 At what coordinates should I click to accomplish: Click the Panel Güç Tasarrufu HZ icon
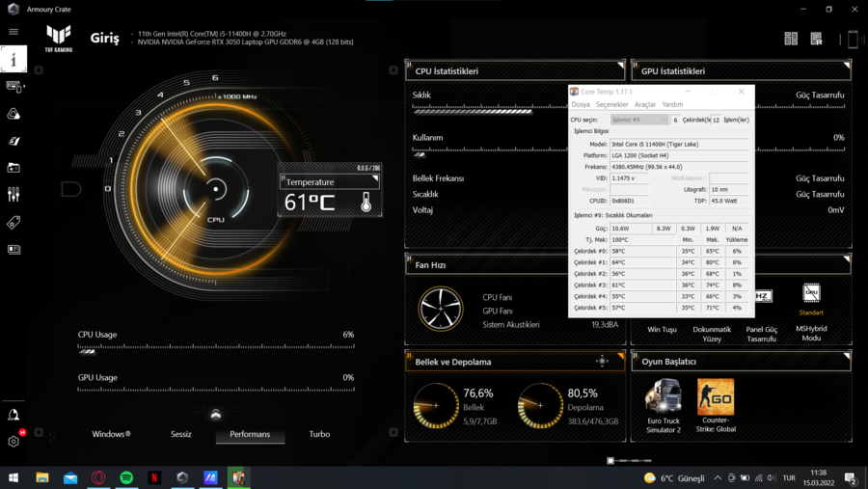tap(764, 296)
